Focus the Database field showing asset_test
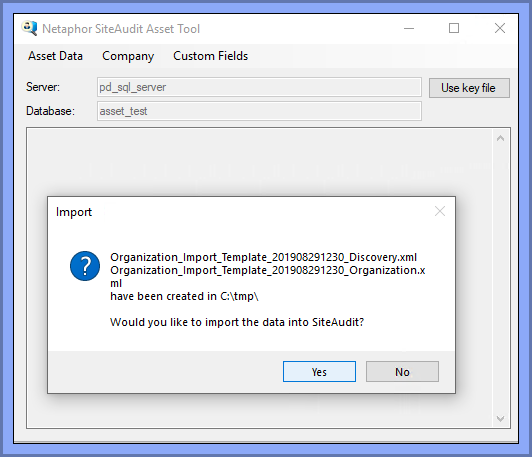 (x=259, y=111)
